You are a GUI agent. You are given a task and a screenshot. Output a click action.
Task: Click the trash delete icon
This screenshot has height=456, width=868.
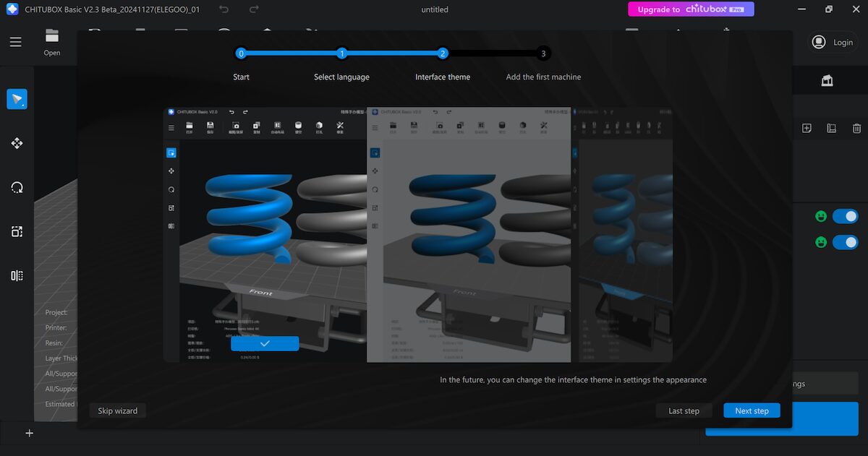[856, 128]
